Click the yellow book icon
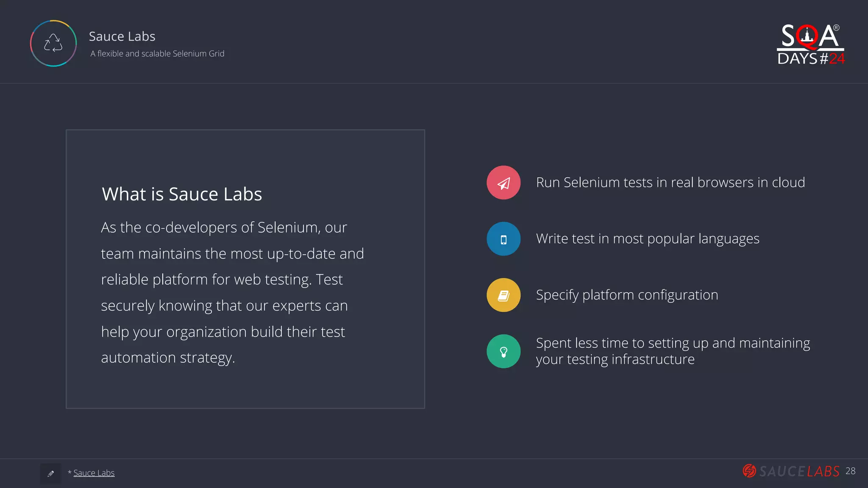The image size is (868, 488). (x=504, y=295)
